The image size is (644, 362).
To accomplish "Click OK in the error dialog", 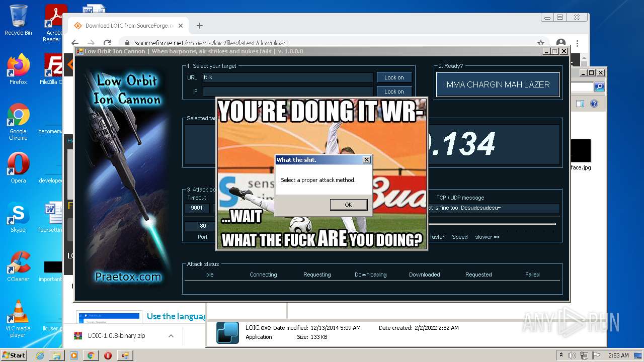I will [x=348, y=205].
